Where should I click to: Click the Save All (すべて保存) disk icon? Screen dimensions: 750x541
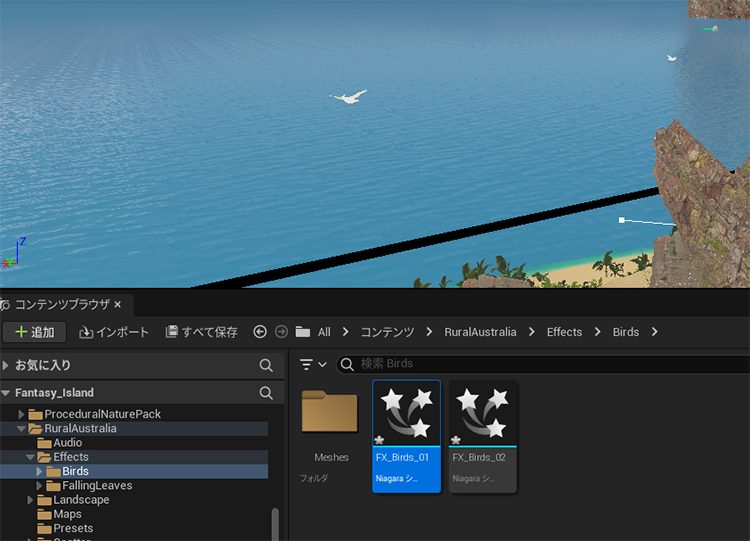coord(172,332)
